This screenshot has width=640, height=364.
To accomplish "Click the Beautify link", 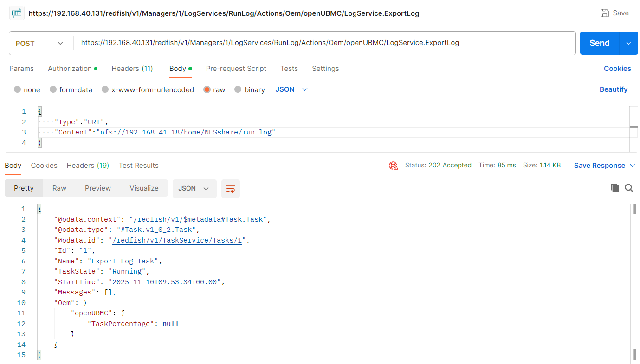I will [x=613, y=89].
